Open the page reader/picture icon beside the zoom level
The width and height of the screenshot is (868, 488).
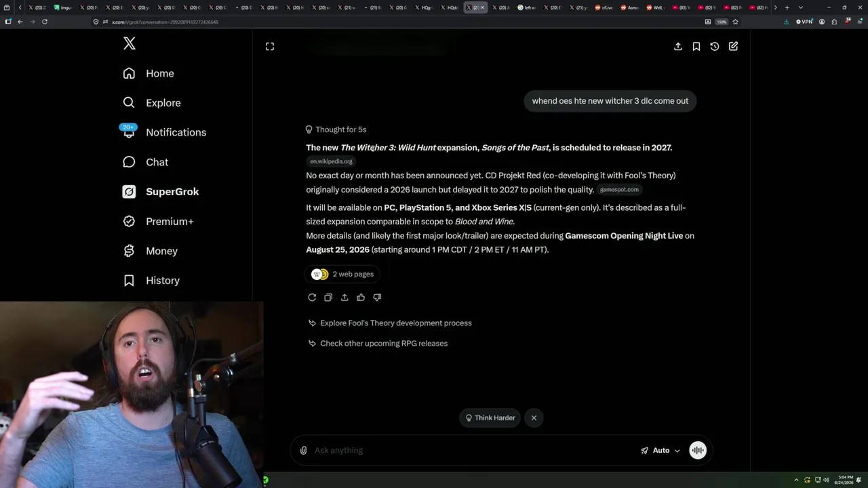708,22
